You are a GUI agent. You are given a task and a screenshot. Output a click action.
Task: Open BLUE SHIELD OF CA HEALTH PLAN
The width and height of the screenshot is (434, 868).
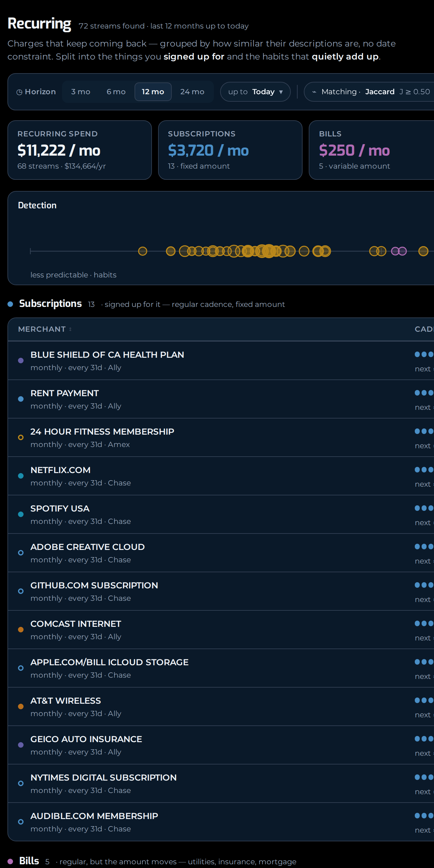point(107,355)
